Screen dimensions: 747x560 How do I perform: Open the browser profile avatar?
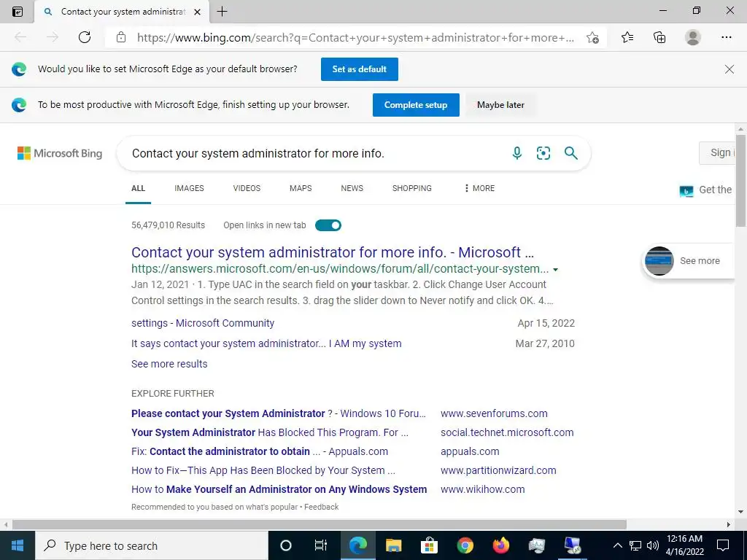click(x=693, y=37)
